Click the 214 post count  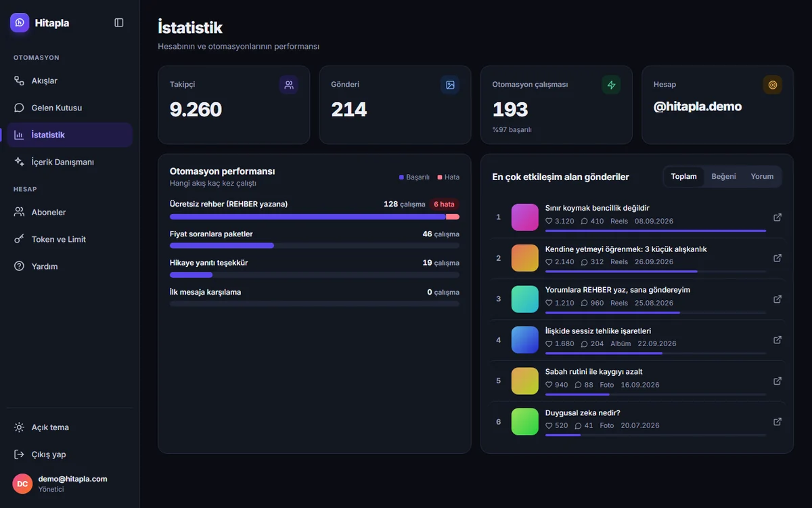349,110
